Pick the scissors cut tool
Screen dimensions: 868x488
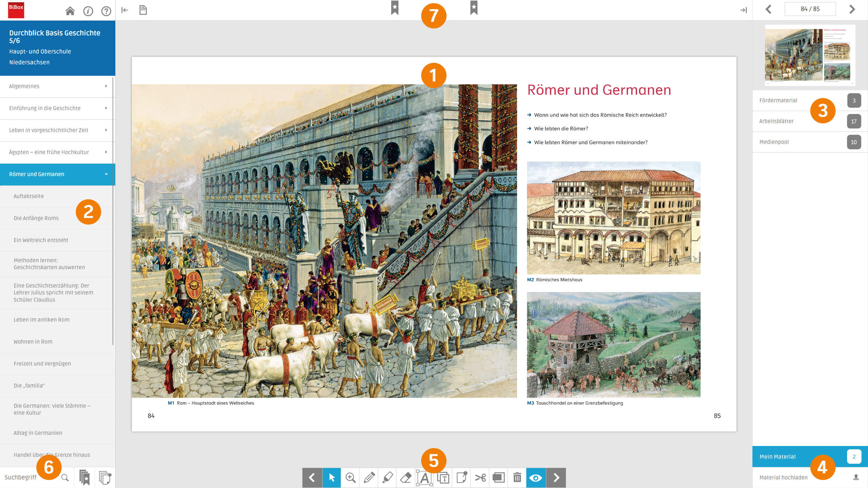coord(480,478)
